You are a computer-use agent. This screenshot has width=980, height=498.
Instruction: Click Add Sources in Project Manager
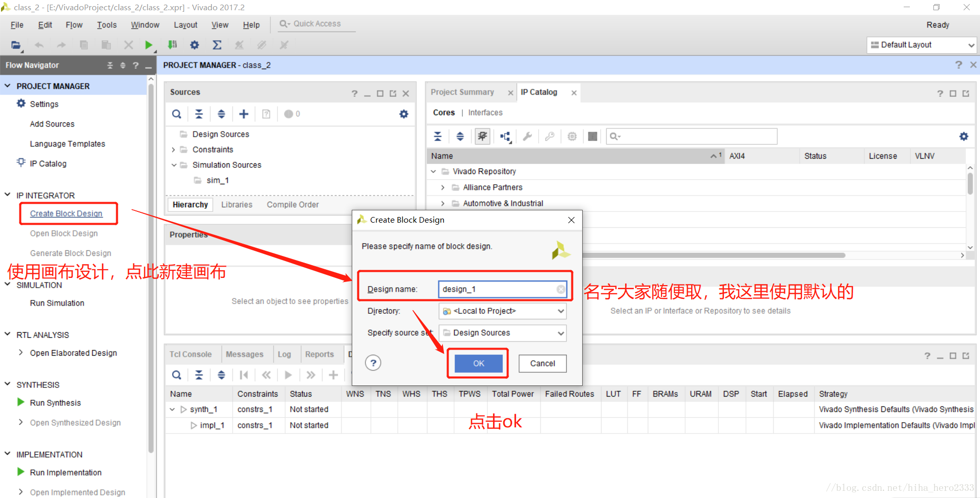click(52, 124)
